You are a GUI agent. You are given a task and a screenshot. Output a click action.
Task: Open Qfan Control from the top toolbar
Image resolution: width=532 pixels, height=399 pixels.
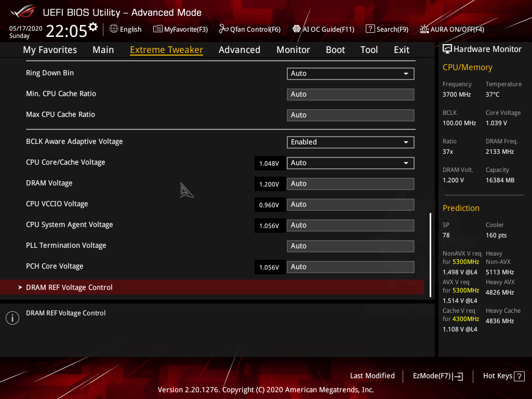tap(249, 29)
